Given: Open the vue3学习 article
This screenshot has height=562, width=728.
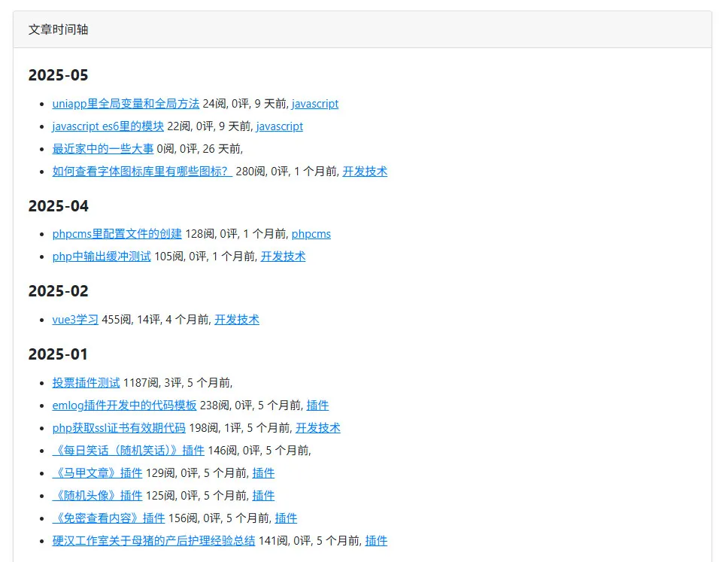Looking at the screenshot, I should pyautogui.click(x=75, y=320).
